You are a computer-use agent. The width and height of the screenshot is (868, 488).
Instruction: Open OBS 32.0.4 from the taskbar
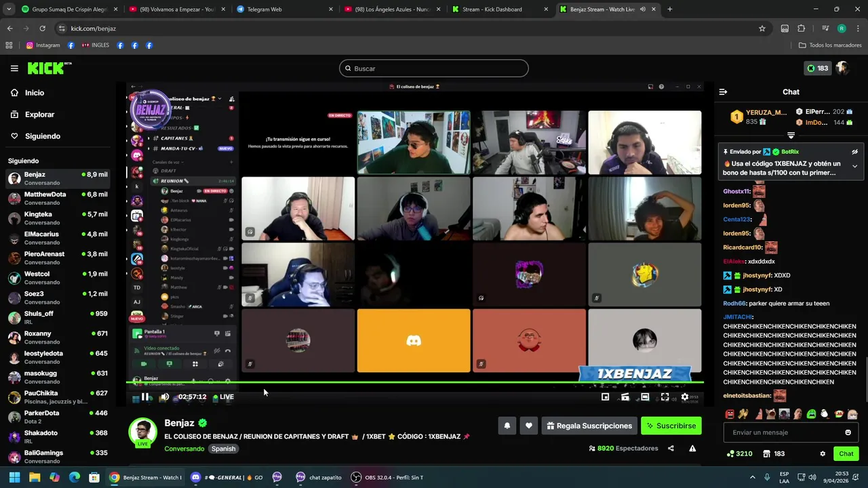[387, 477]
